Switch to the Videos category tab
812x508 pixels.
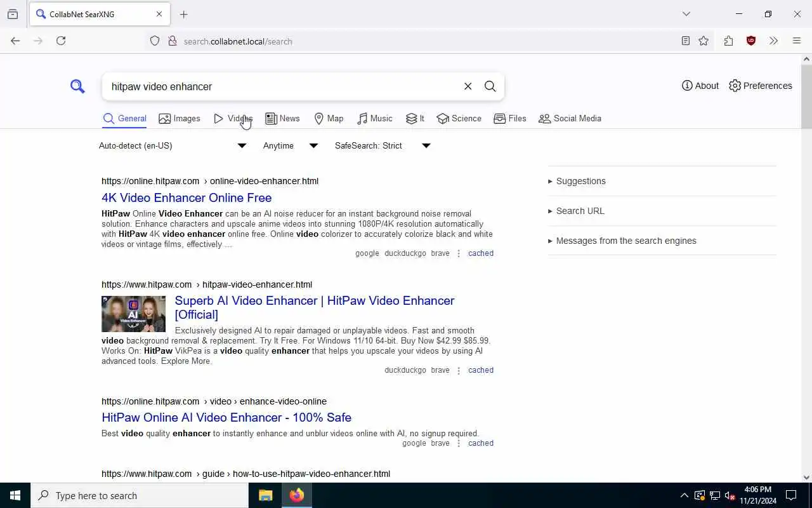[233, 119]
